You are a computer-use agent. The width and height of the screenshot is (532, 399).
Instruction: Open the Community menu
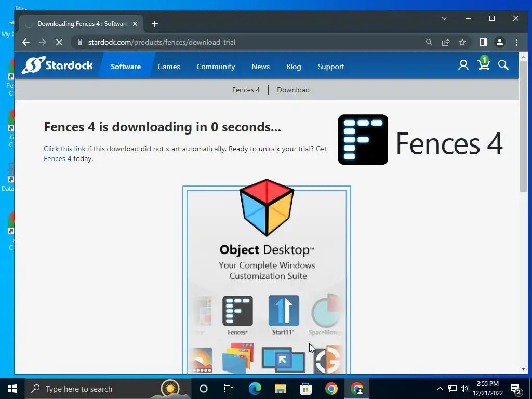click(216, 66)
